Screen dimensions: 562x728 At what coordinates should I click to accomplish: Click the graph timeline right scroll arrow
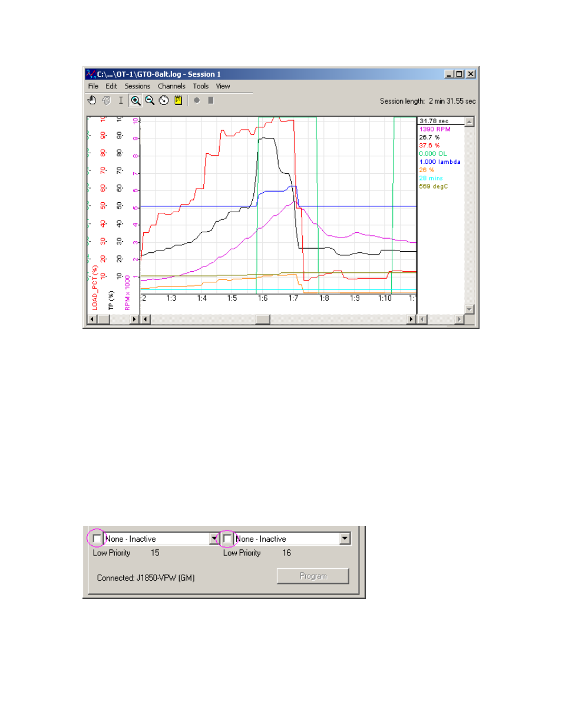(x=412, y=319)
